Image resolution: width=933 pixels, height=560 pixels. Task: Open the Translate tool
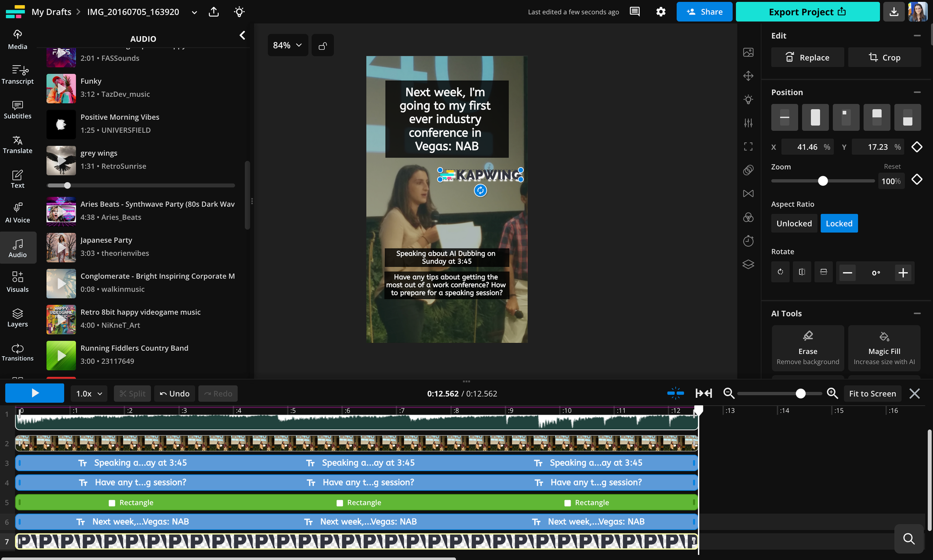click(x=18, y=144)
